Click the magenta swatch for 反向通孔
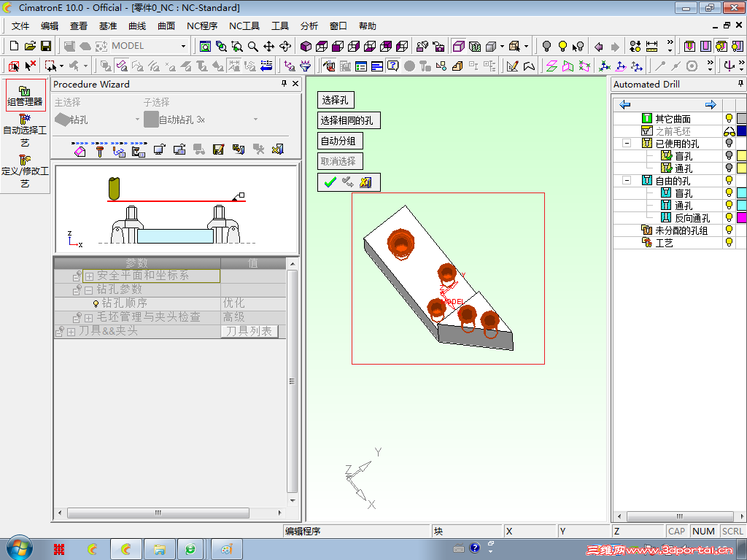The image size is (747, 560). pos(742,217)
